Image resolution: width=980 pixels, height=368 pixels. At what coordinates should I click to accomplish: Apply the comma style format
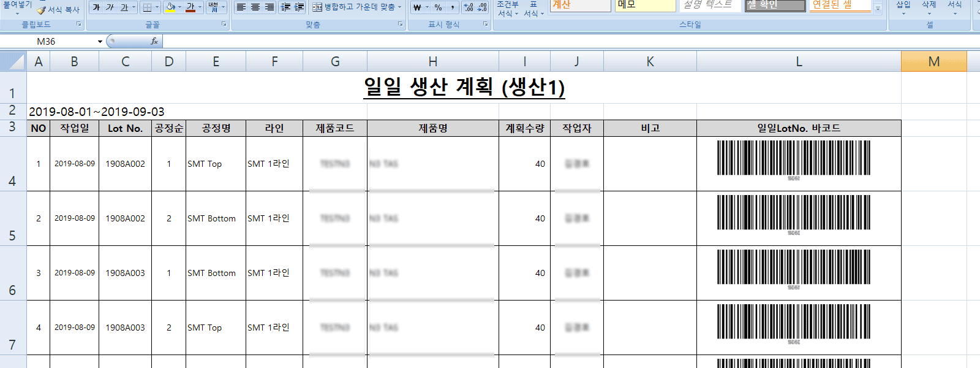(x=453, y=7)
